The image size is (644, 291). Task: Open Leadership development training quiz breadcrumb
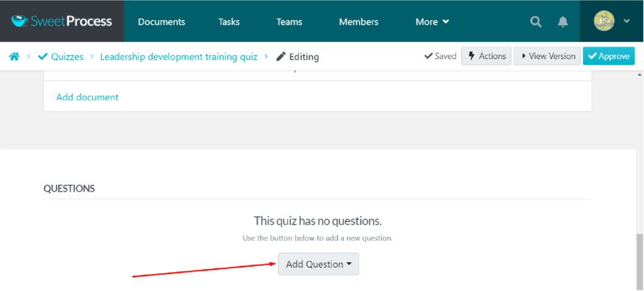(179, 57)
